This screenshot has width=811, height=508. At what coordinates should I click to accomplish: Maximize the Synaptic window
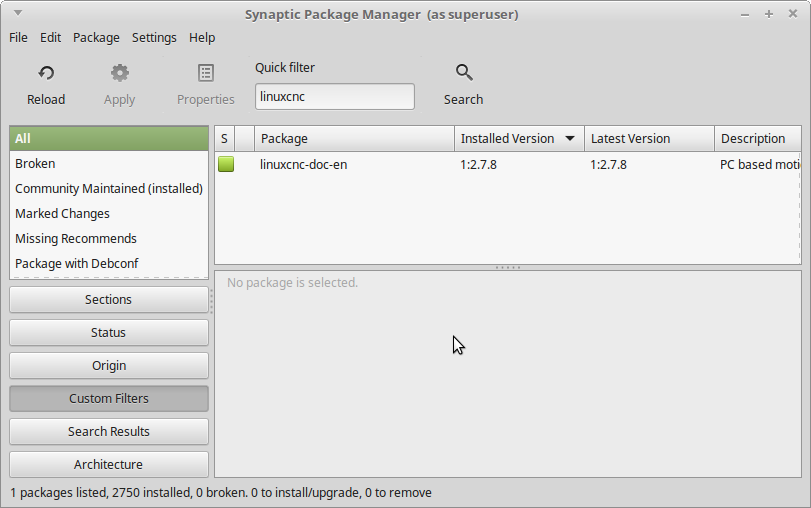[769, 14]
